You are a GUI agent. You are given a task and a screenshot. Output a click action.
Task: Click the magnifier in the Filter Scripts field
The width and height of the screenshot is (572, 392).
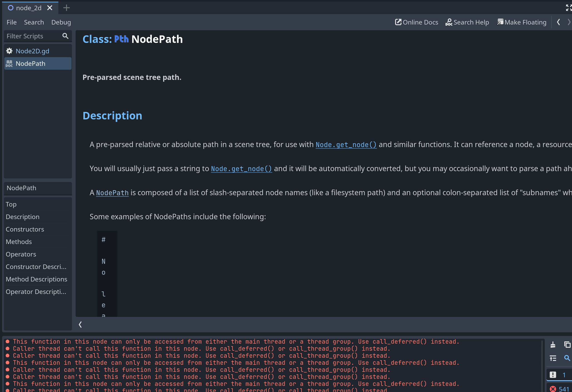click(65, 36)
